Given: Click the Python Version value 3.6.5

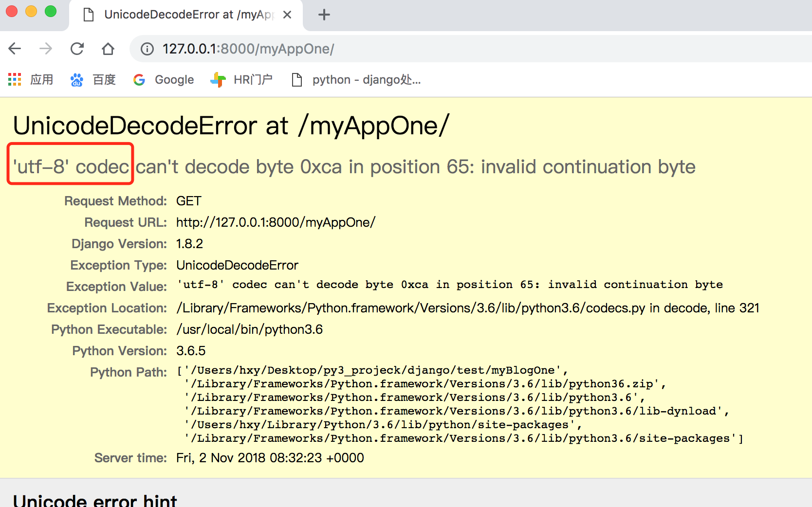Looking at the screenshot, I should (x=191, y=351).
